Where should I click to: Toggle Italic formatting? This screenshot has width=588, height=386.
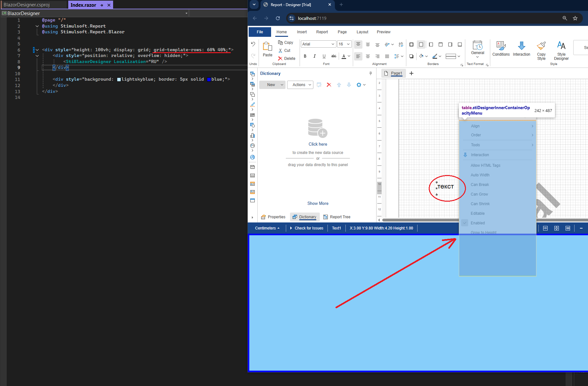pyautogui.click(x=315, y=56)
